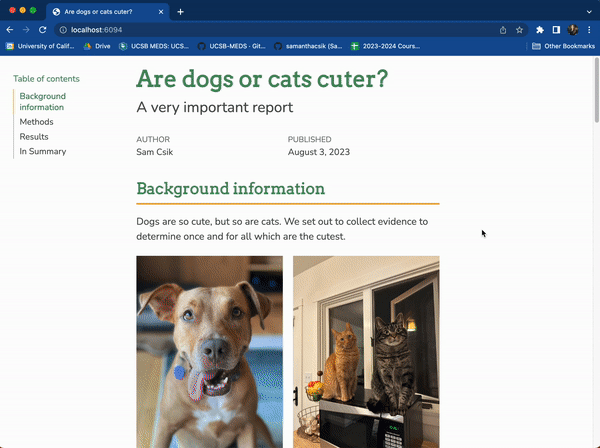Image resolution: width=600 pixels, height=448 pixels.
Task: Reload the page with the refresh icon
Action: (x=42, y=30)
